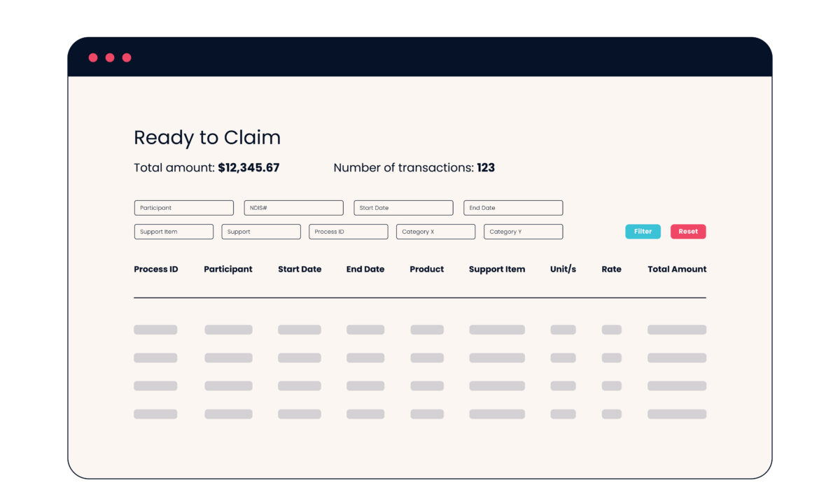840x504 pixels.
Task: Click the middle window dot
Action: 110,57
